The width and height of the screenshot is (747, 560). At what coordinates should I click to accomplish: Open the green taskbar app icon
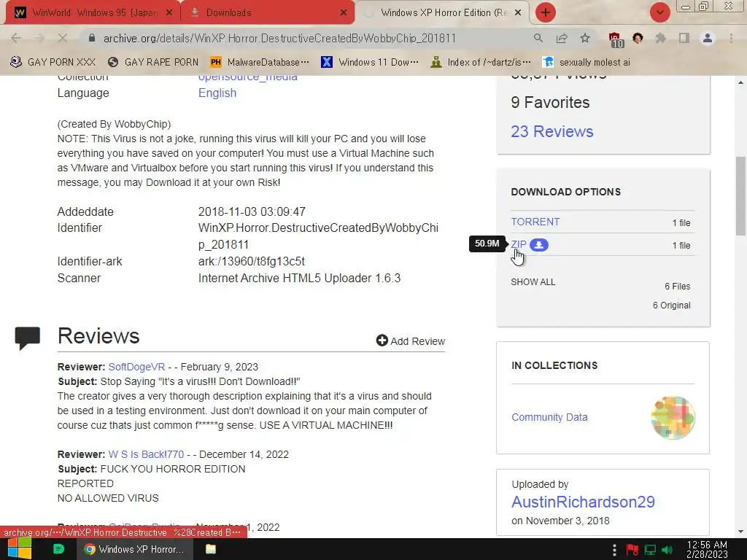tap(58, 549)
